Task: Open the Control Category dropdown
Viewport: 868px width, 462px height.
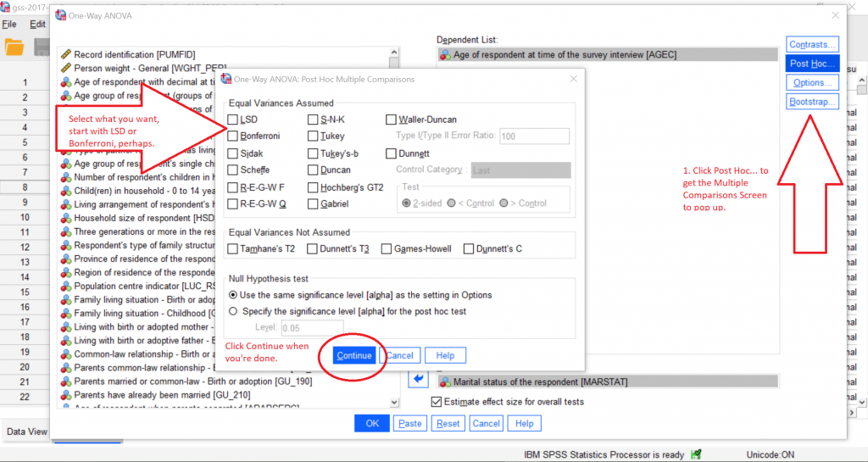Action: coord(521,170)
